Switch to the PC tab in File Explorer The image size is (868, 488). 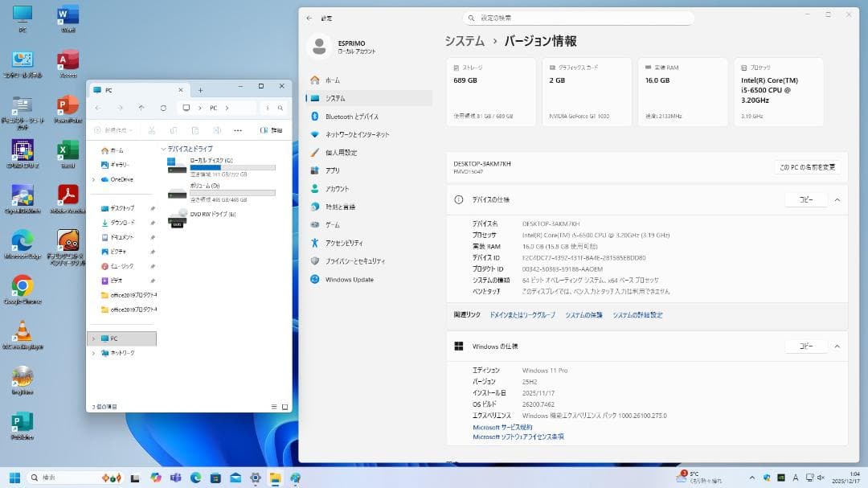pos(108,89)
